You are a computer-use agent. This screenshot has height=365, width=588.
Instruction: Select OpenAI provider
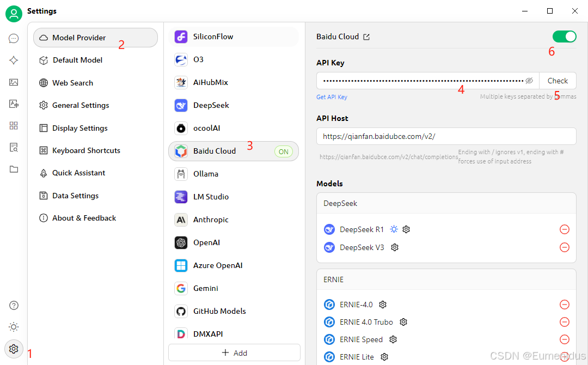(x=234, y=242)
